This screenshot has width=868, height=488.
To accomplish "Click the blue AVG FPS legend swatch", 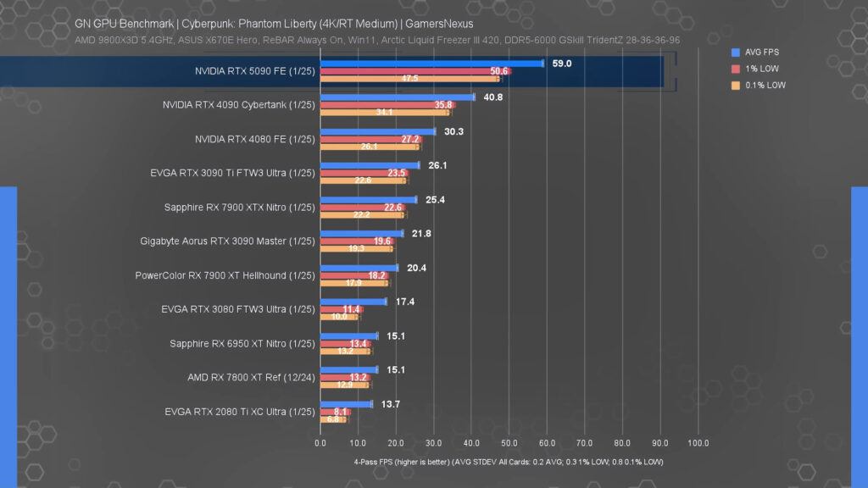I will click(x=735, y=53).
